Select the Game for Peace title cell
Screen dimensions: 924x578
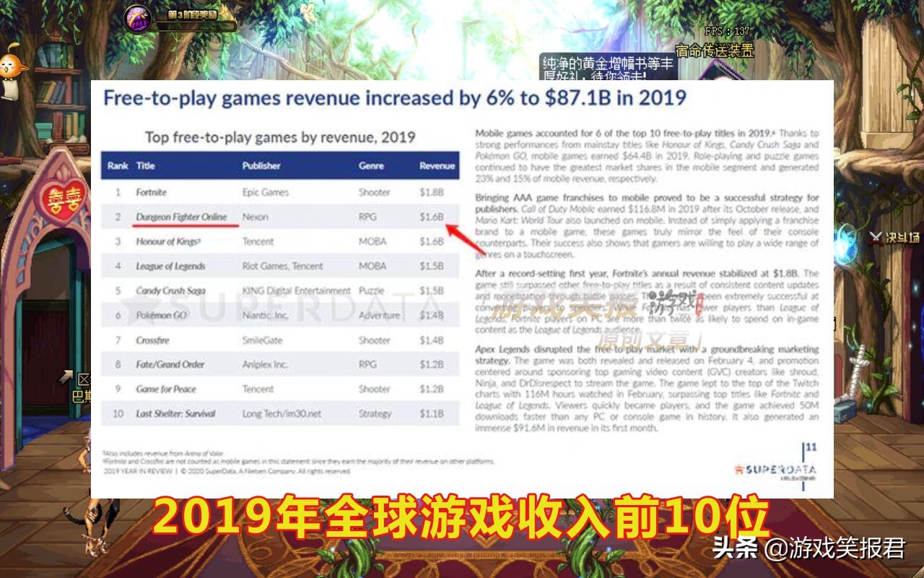coord(166,389)
